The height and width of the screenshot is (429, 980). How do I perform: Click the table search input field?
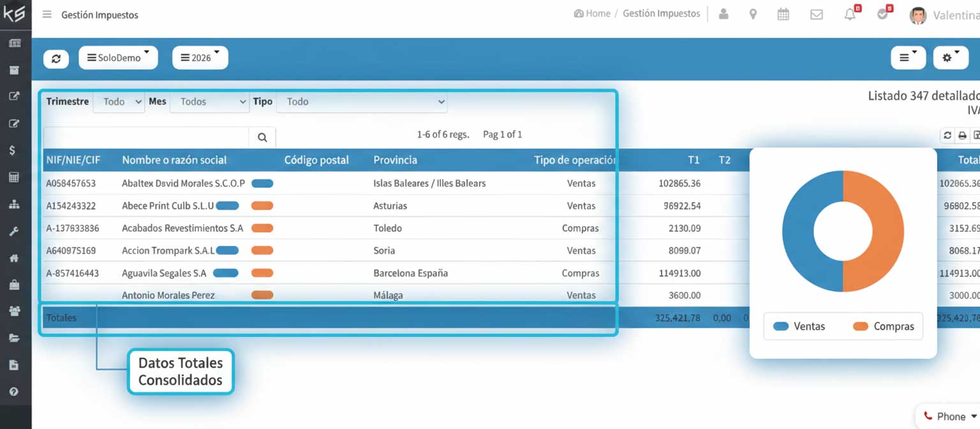[146, 137]
